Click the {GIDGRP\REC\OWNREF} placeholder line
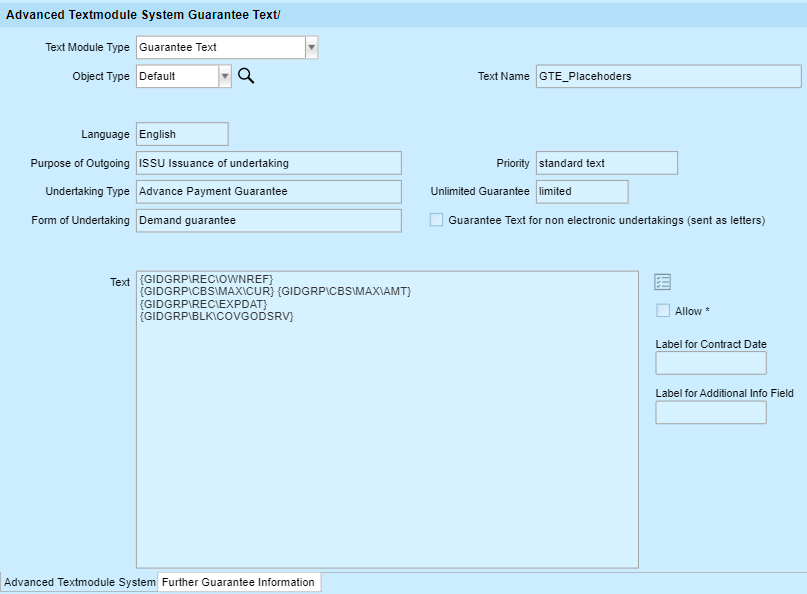The width and height of the screenshot is (807, 594). point(206,279)
